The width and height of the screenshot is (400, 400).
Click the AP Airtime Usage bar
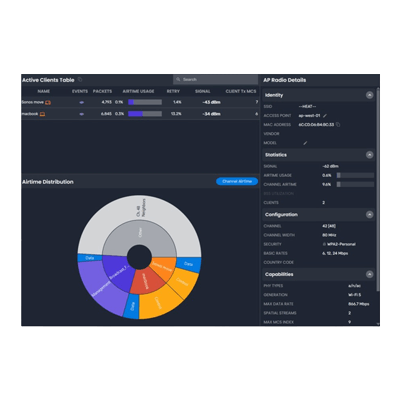pos(355,175)
